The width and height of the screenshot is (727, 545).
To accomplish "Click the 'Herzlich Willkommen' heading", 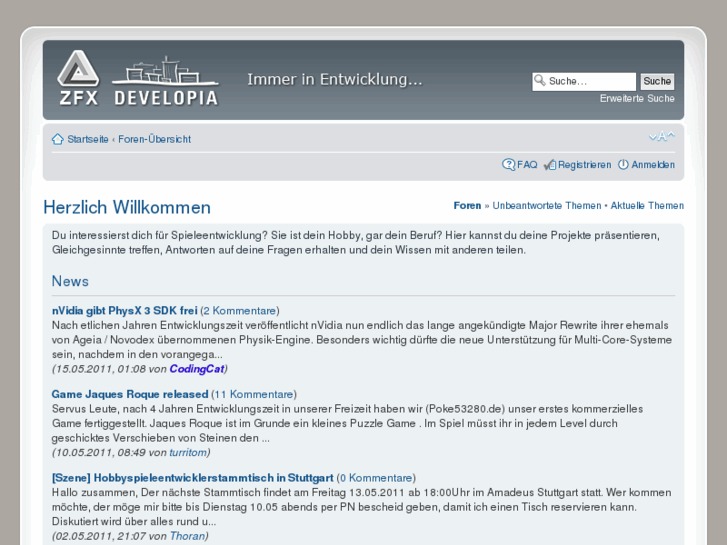I will pyautogui.click(x=127, y=207).
